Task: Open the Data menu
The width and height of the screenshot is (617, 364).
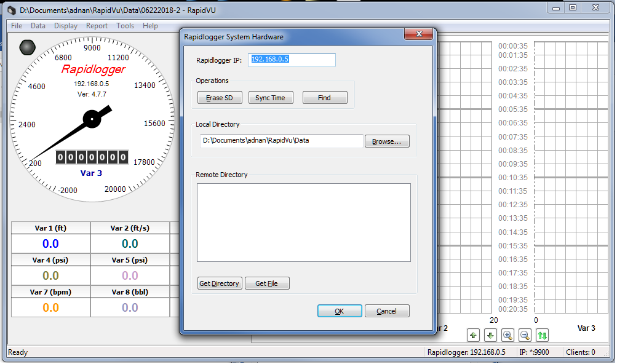Action: point(38,26)
